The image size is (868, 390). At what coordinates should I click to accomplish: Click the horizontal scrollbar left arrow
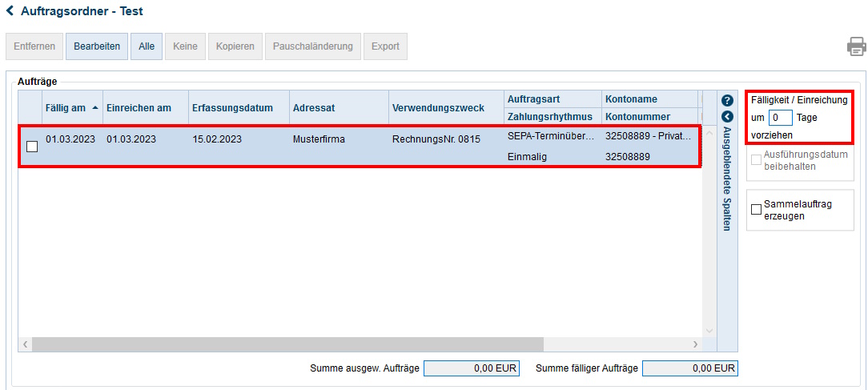coord(25,344)
